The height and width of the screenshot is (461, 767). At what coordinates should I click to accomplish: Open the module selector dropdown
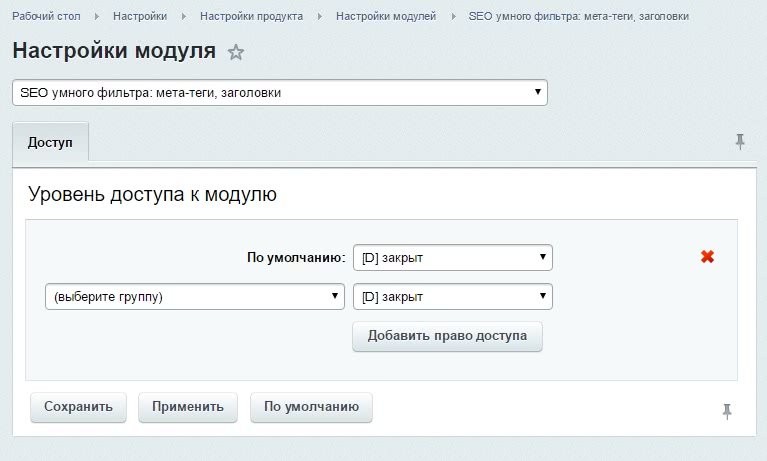tap(280, 92)
